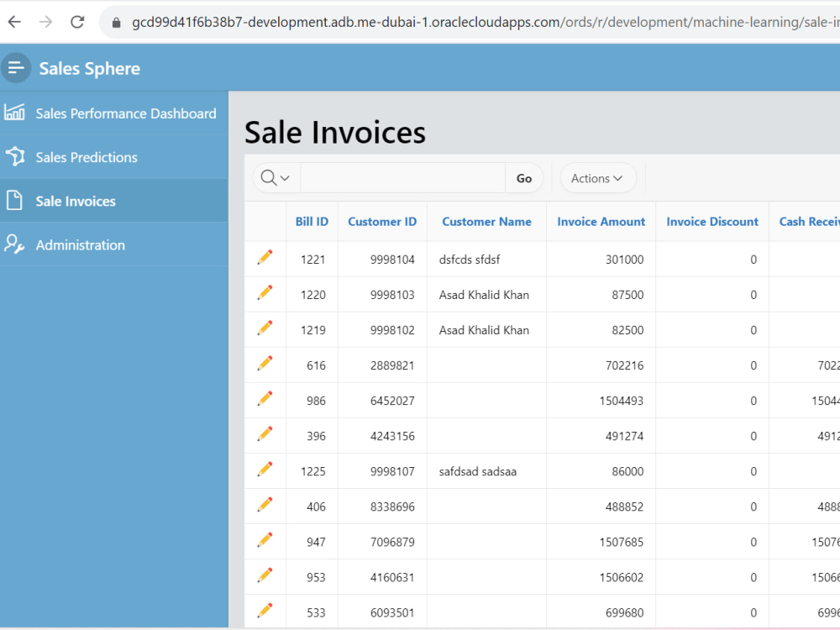This screenshot has height=630, width=840.
Task: Click the Administration user-wrench icon
Action: point(14,244)
